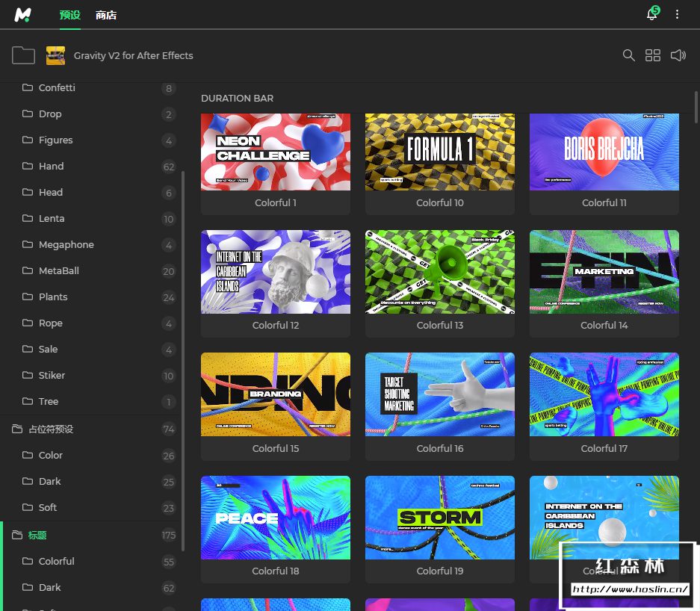Click the 175 count beside 标题
The image size is (700, 611).
point(169,535)
